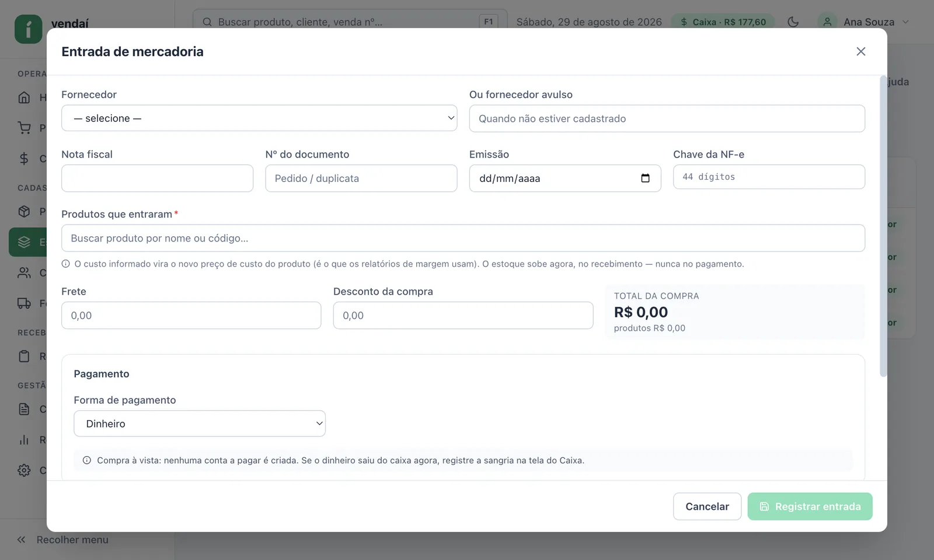Click the Buscar produto por nome field
Screen dimensions: 934x560
pyautogui.click(x=463, y=238)
